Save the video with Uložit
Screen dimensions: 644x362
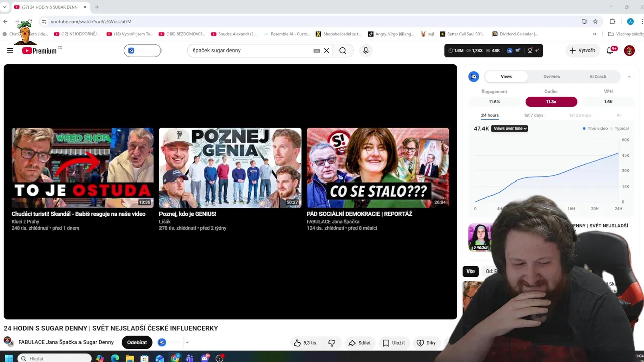click(393, 343)
